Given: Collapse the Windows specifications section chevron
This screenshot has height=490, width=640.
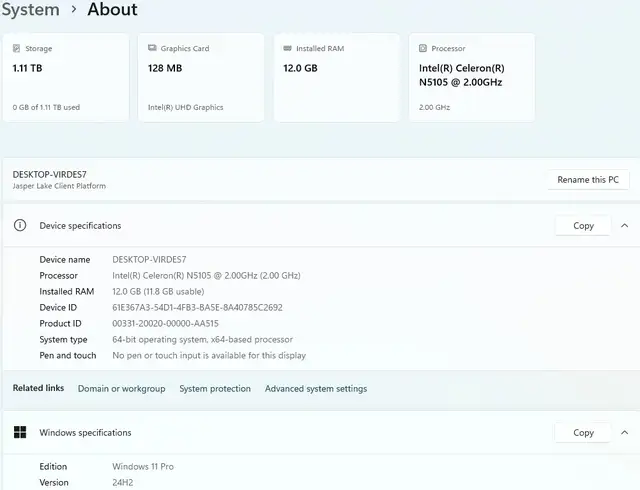Looking at the screenshot, I should tap(625, 433).
